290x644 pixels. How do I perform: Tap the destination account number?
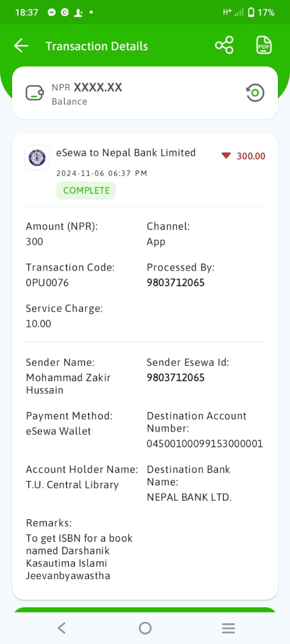coord(204,444)
